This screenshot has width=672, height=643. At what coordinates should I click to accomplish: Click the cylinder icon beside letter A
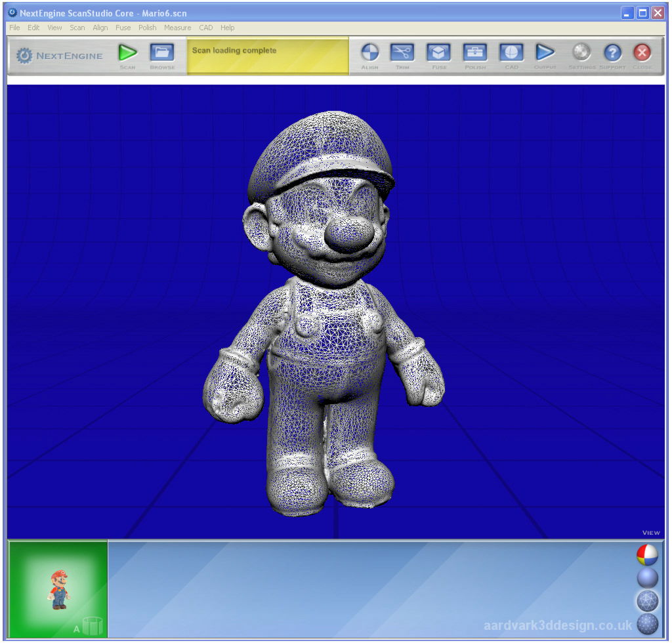[92, 626]
